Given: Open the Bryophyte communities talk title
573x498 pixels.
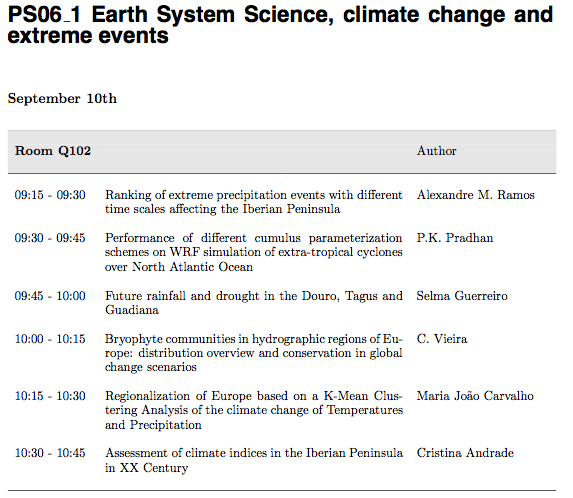Looking at the screenshot, I should point(254,353).
